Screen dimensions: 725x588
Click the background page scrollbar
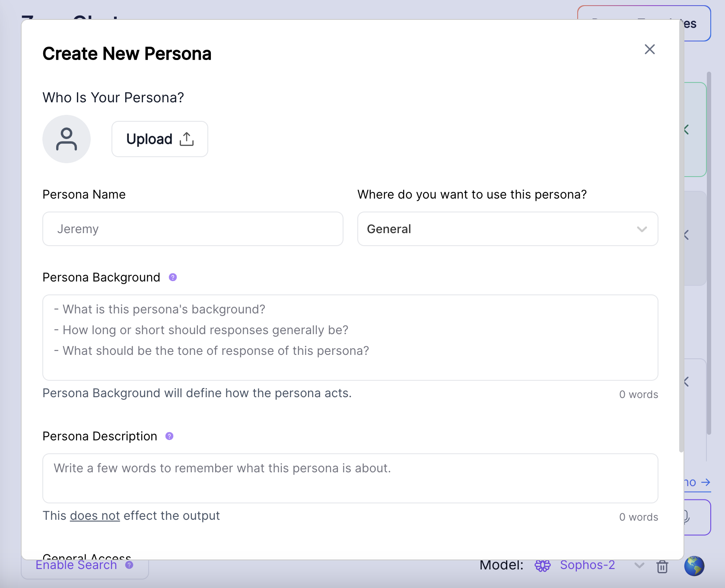709,253
